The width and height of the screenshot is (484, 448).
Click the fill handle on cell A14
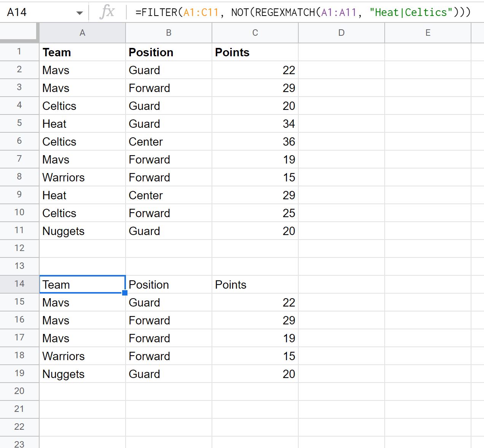point(124,292)
